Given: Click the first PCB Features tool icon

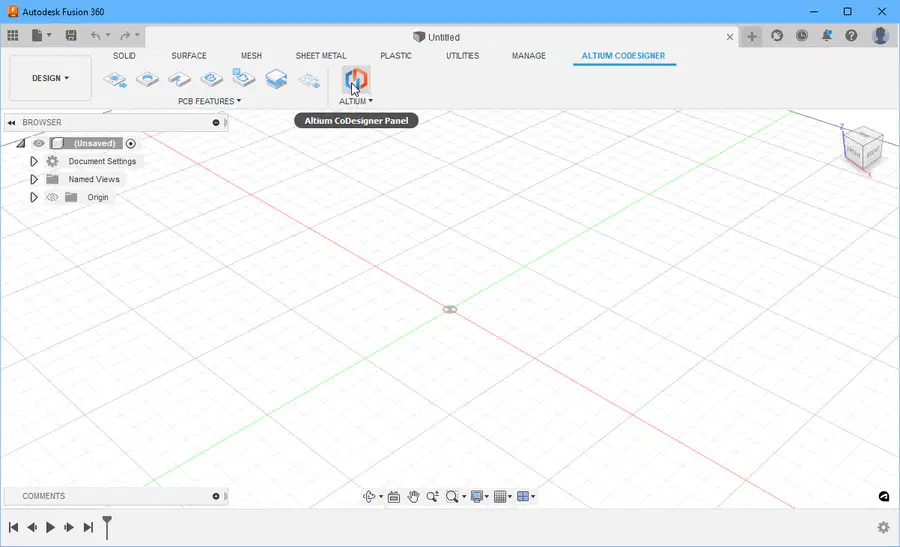Looking at the screenshot, I should point(115,79).
